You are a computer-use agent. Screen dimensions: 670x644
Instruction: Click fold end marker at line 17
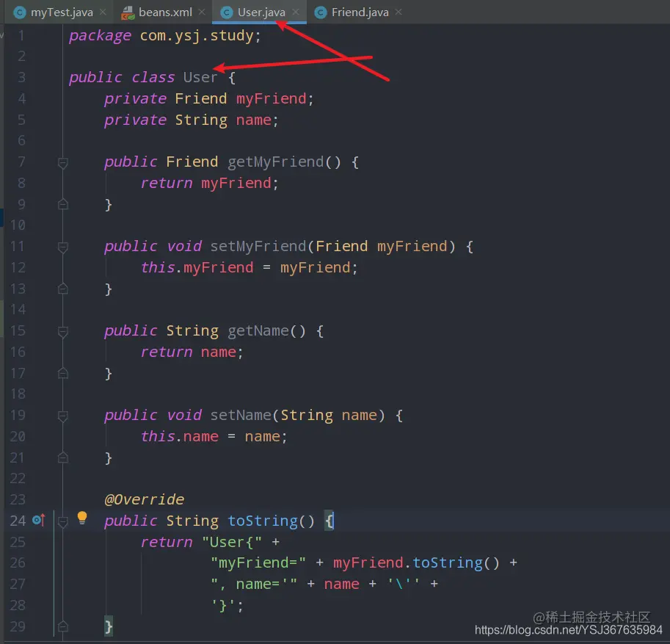pyautogui.click(x=63, y=373)
